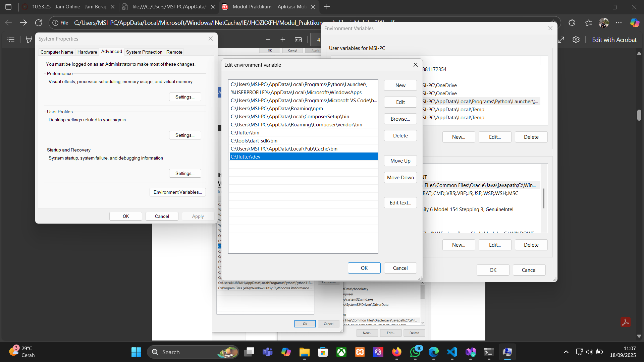The width and height of the screenshot is (644, 362).
Task: Click Performance Settings... button
Action: click(x=185, y=97)
